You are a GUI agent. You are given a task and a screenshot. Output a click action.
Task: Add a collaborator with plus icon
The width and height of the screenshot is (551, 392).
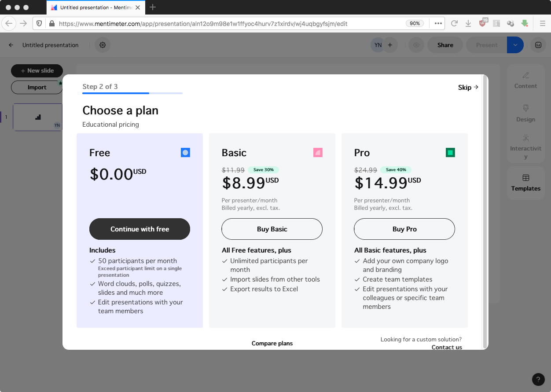(390, 45)
